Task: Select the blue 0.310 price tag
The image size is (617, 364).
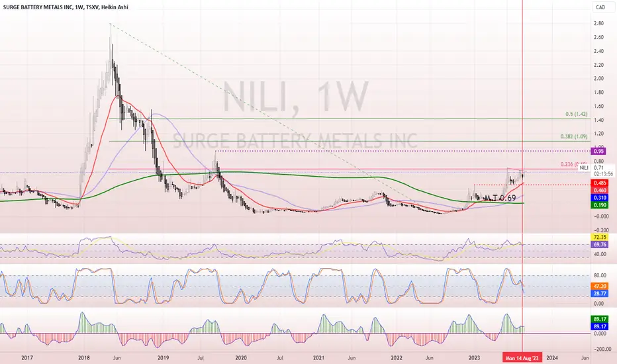Action: click(x=599, y=198)
